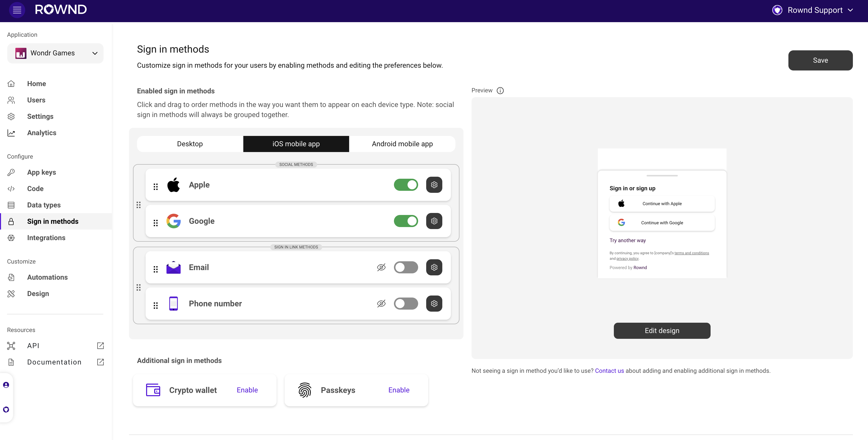Click the Contact us link
868x440 pixels.
tap(609, 371)
